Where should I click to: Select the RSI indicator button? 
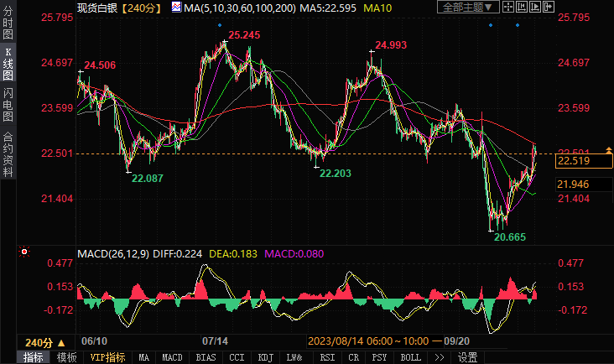click(327, 357)
